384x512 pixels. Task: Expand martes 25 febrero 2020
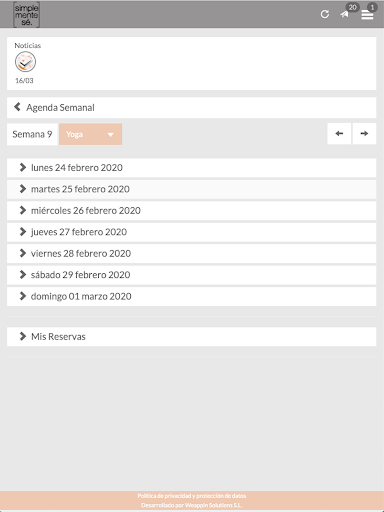pos(191,189)
